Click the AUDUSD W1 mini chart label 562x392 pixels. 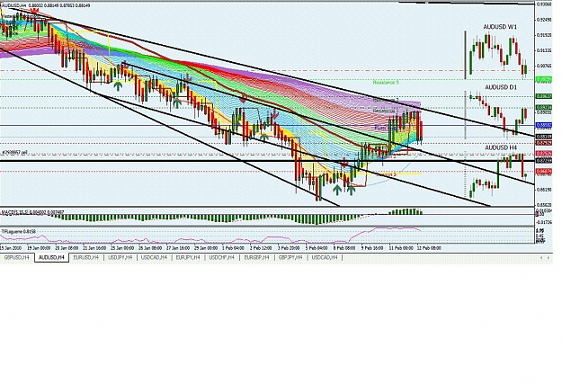pos(500,27)
